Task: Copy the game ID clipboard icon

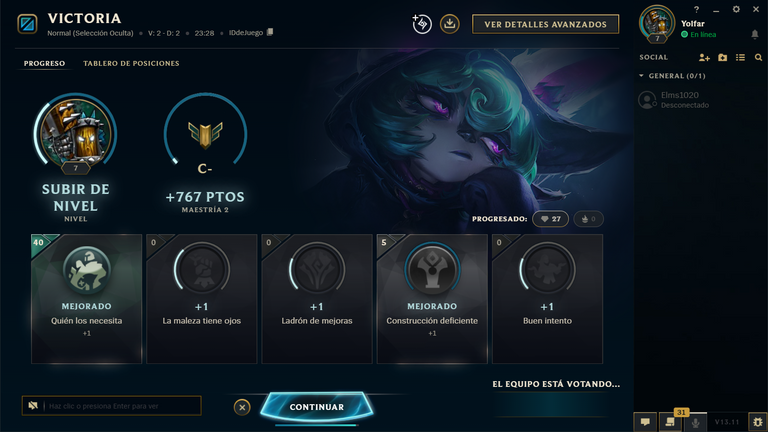Action: click(x=270, y=32)
